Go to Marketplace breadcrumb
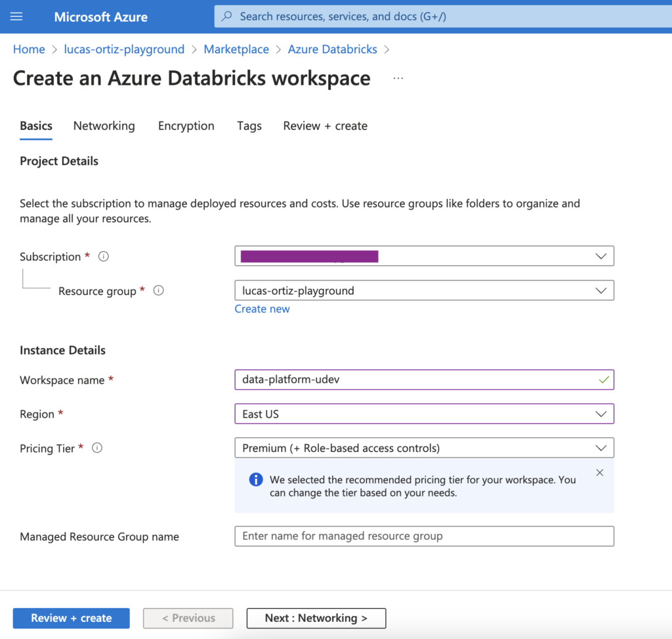 coord(236,49)
